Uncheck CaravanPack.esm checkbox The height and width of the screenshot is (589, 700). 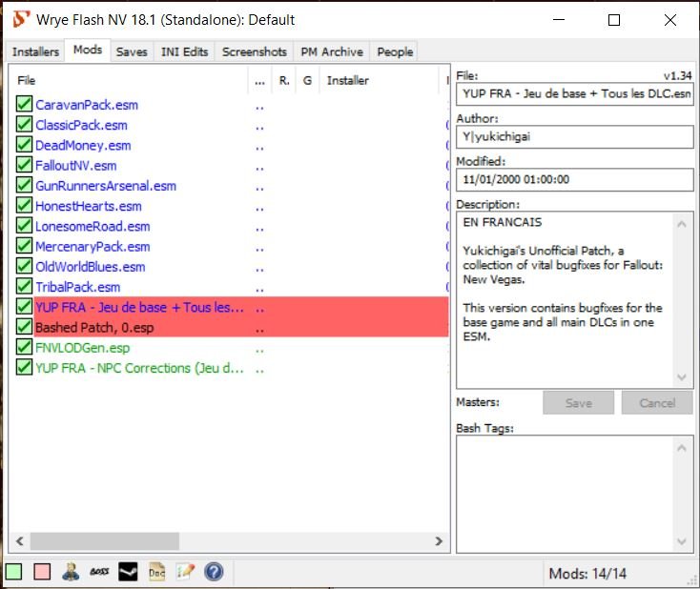(24, 104)
